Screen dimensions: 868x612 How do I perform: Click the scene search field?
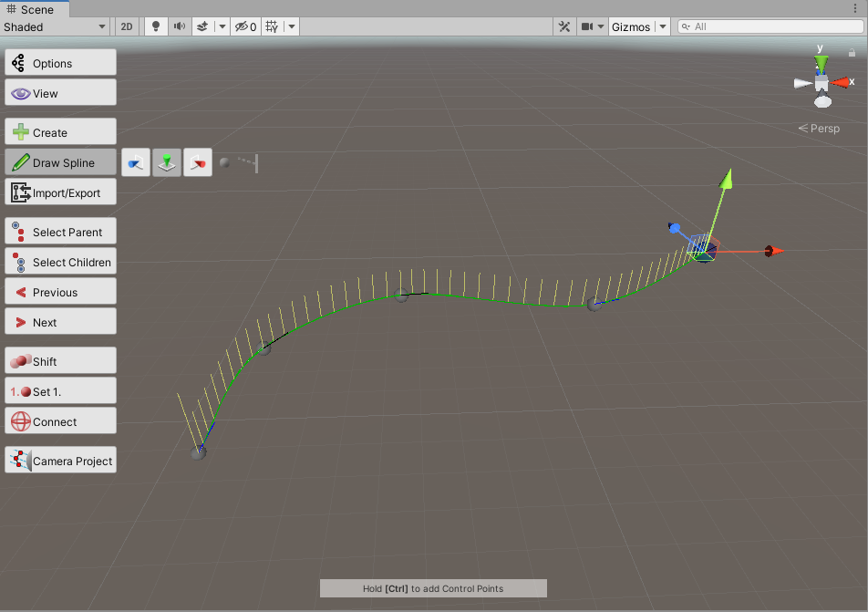pos(770,26)
